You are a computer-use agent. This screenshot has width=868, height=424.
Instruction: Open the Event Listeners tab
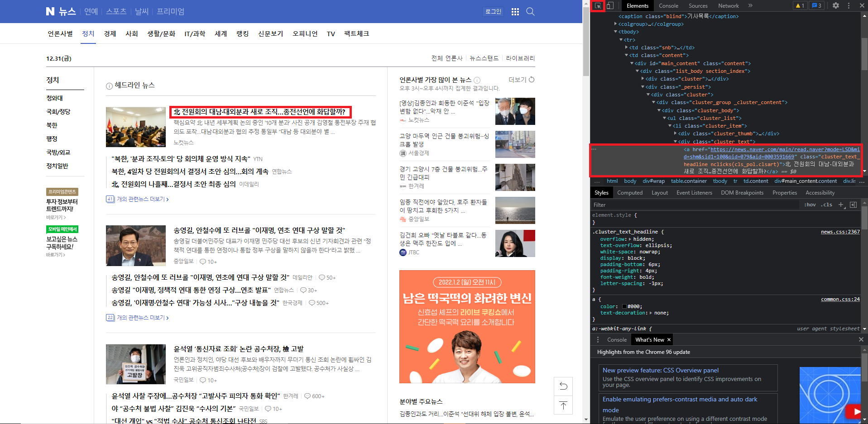click(694, 193)
